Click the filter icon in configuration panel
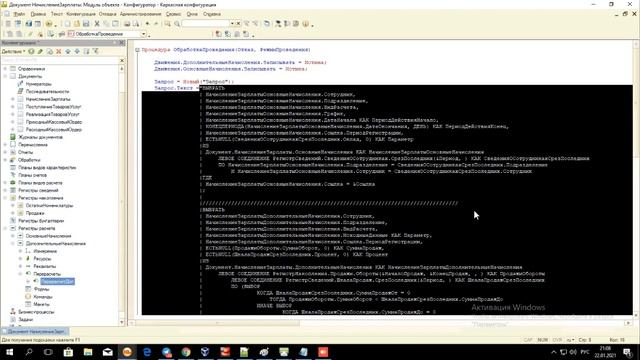The height and width of the screenshot is (360, 640). [x=96, y=51]
